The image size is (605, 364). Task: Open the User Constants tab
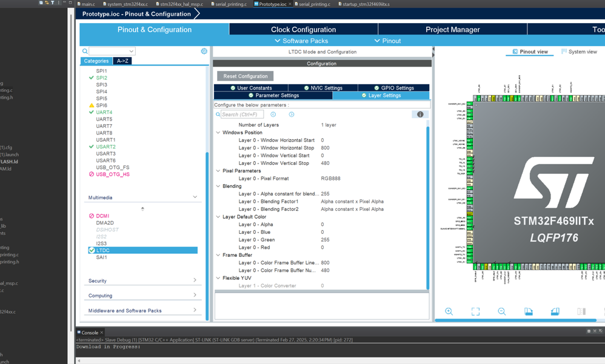click(x=251, y=88)
